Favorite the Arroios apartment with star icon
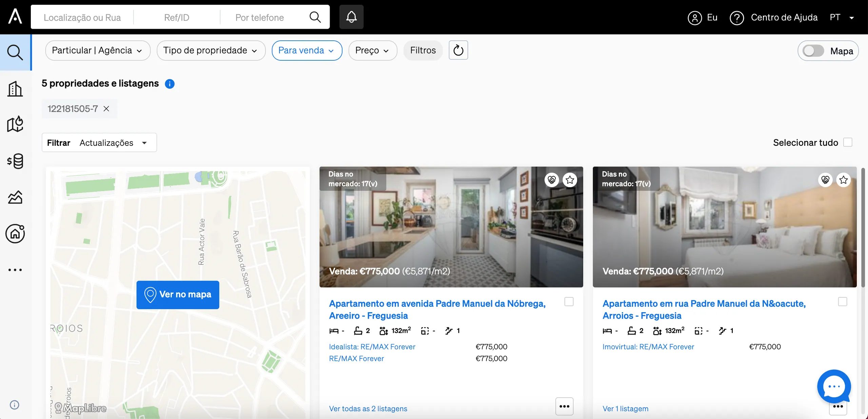Image resolution: width=868 pixels, height=419 pixels. click(844, 180)
